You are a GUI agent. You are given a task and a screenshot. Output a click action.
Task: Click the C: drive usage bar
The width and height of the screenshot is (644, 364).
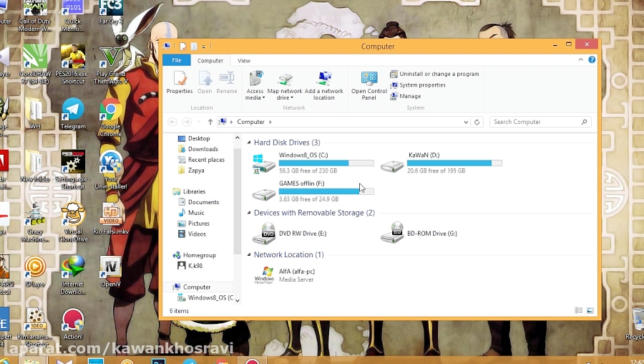(x=326, y=163)
